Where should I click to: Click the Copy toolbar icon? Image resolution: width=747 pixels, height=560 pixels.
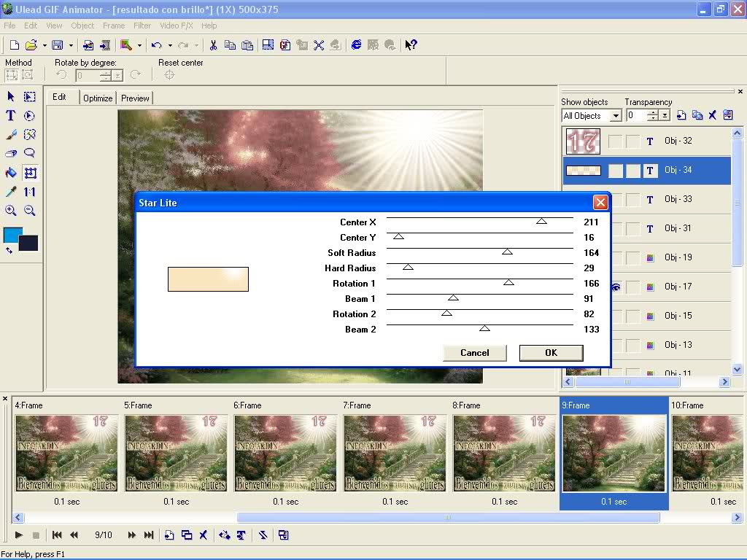click(x=230, y=45)
